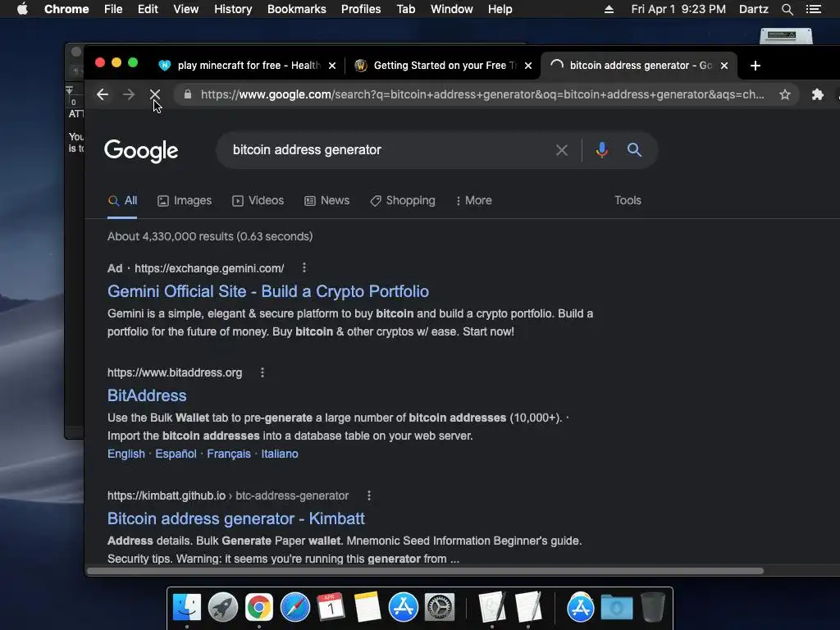Click the Google logo
The height and width of the screenshot is (630, 840).
pyautogui.click(x=141, y=151)
